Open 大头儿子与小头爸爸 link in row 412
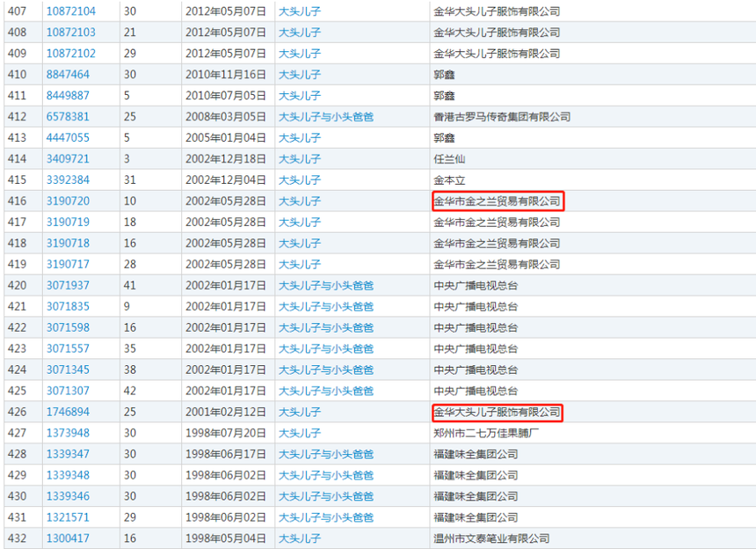 pyautogui.click(x=326, y=117)
